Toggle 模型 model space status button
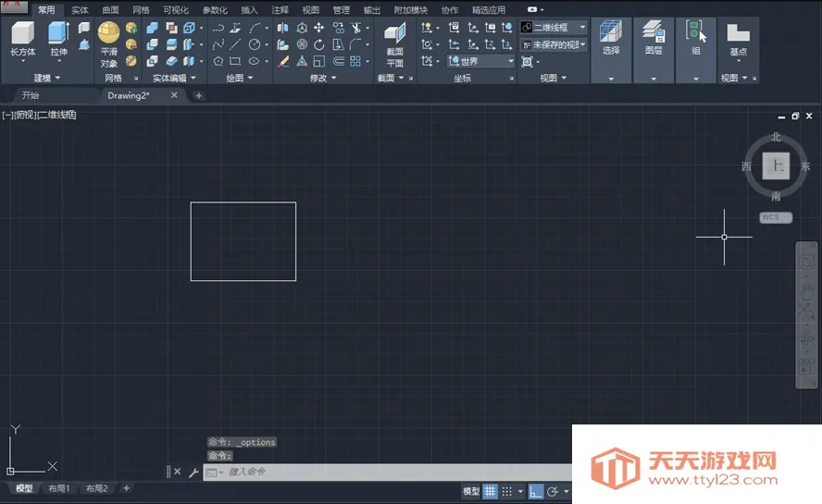822x504 pixels. [x=471, y=491]
